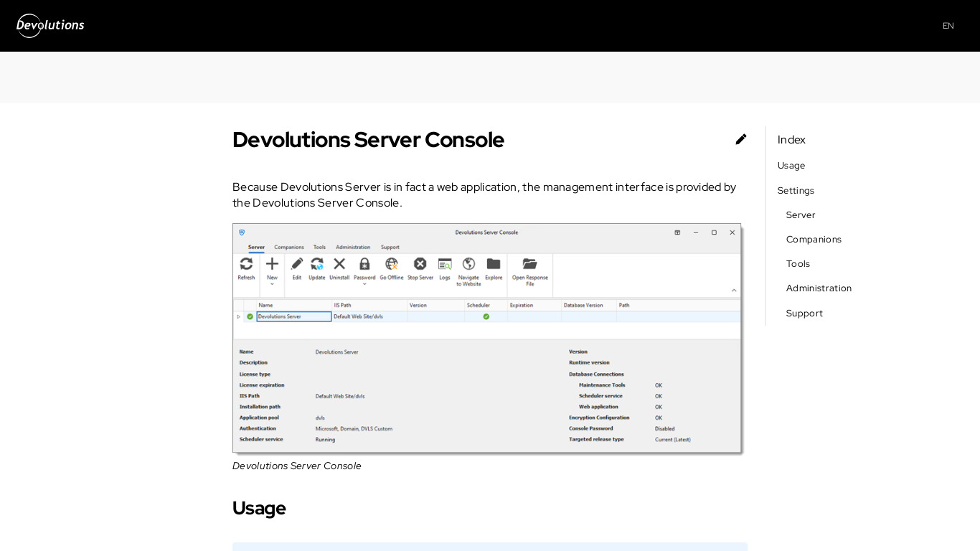The width and height of the screenshot is (980, 551).
Task: Click the Explore folder icon in the console
Action: tap(494, 264)
